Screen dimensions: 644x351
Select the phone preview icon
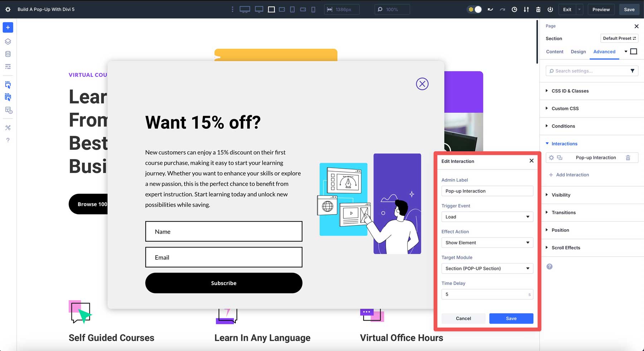[x=313, y=9]
